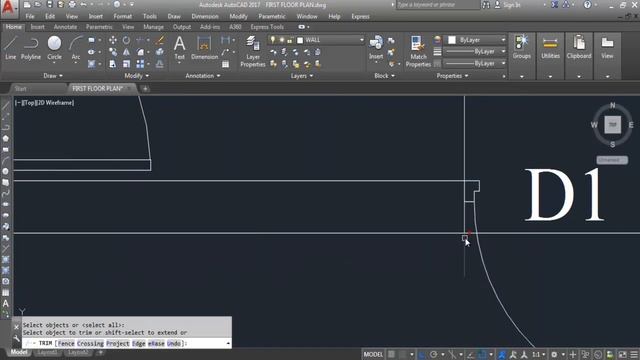This screenshot has height=360, width=640.
Task: Expand the Draw panel flyout
Action: (x=53, y=76)
